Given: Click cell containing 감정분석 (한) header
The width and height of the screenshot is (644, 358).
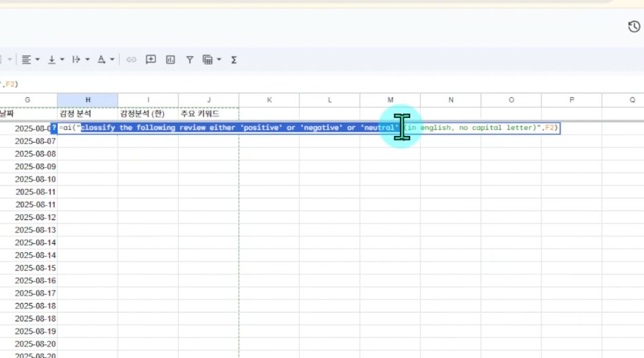Looking at the screenshot, I should [148, 113].
